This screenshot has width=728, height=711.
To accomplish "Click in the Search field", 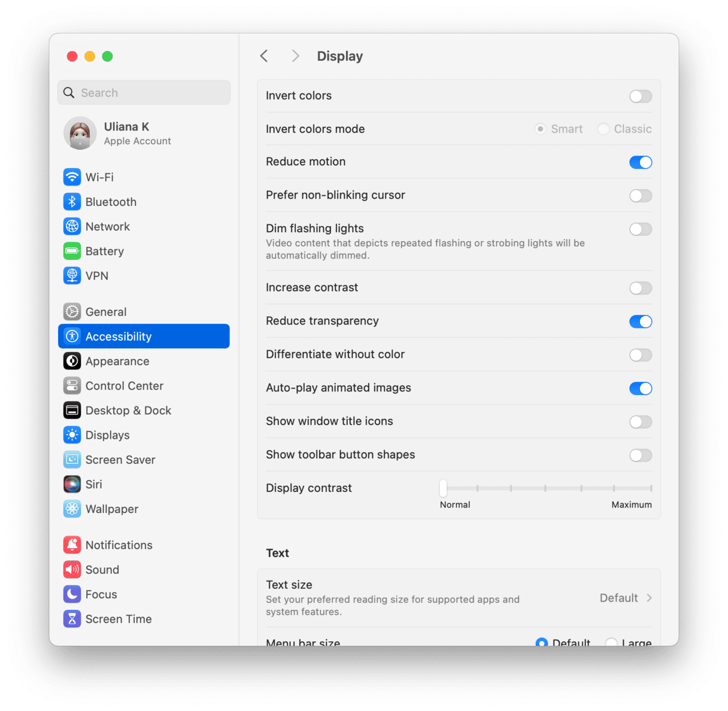I will (144, 93).
